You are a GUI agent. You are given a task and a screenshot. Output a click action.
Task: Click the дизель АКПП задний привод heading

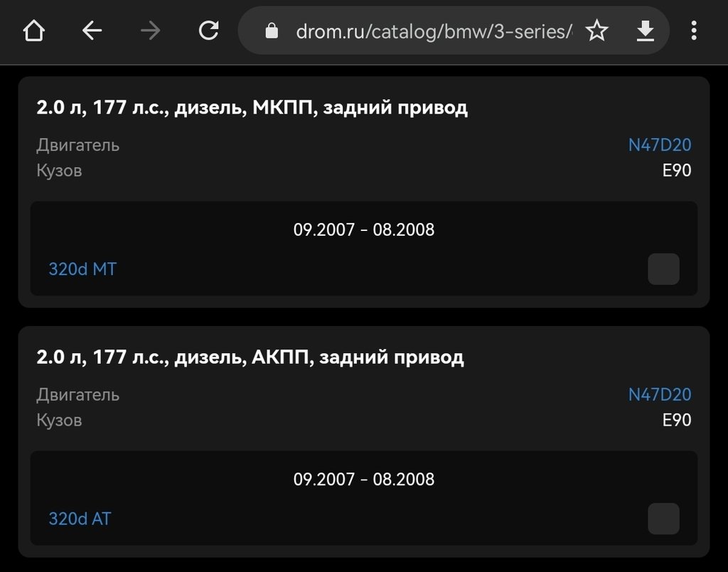tap(250, 357)
